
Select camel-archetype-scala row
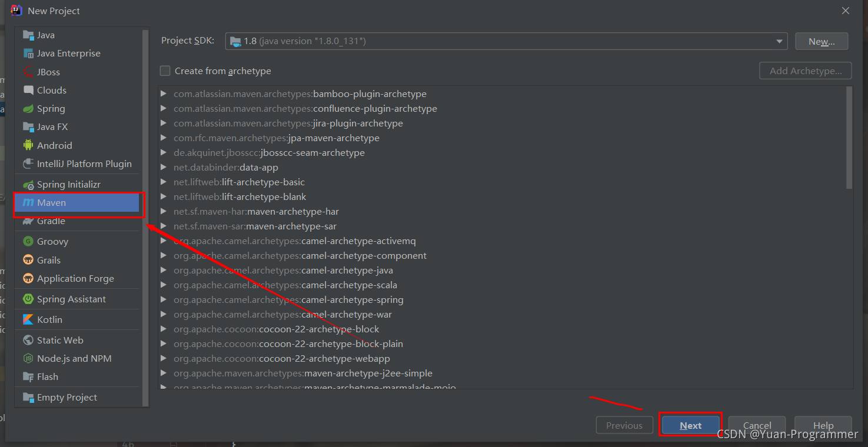click(x=502, y=285)
